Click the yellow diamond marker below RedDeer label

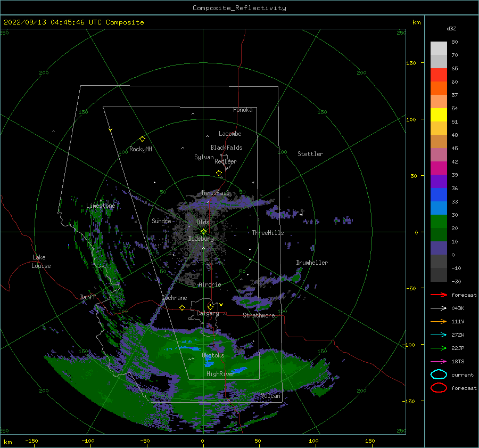click(x=219, y=173)
